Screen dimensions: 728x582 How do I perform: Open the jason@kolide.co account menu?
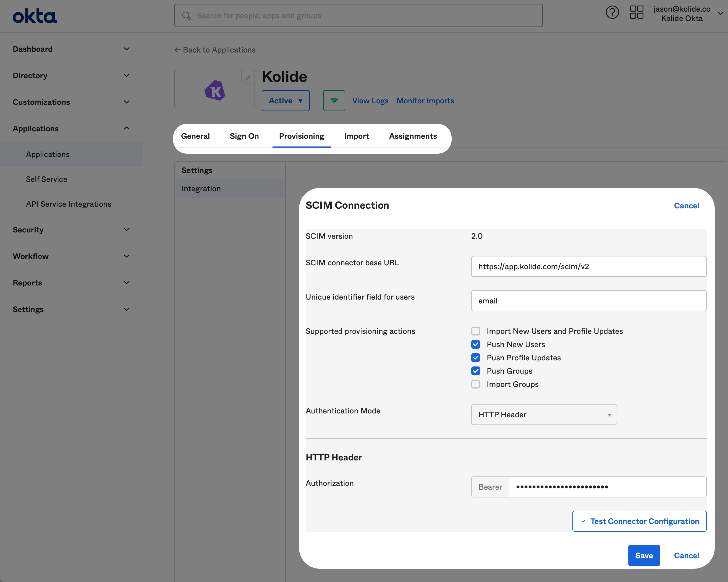pos(688,14)
